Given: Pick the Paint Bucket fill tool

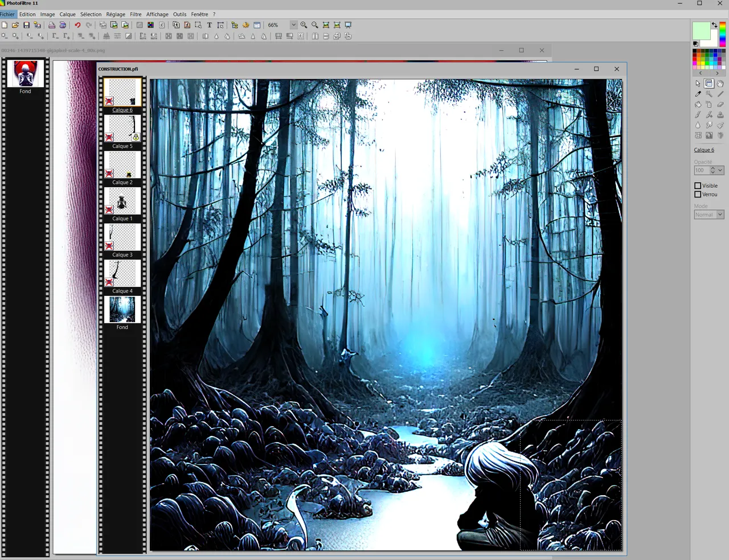Looking at the screenshot, I should 698,105.
